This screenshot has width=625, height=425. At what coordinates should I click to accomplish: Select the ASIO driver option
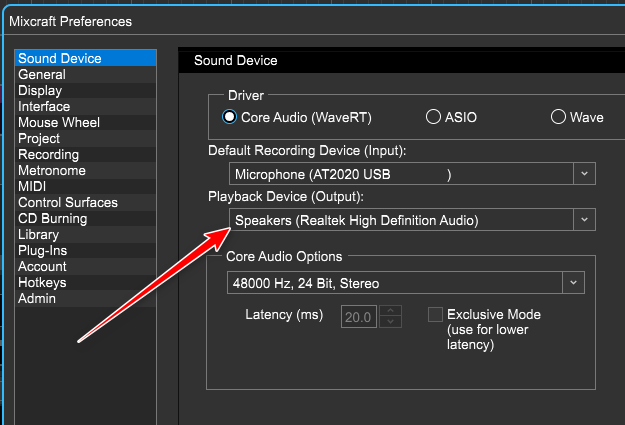(433, 117)
